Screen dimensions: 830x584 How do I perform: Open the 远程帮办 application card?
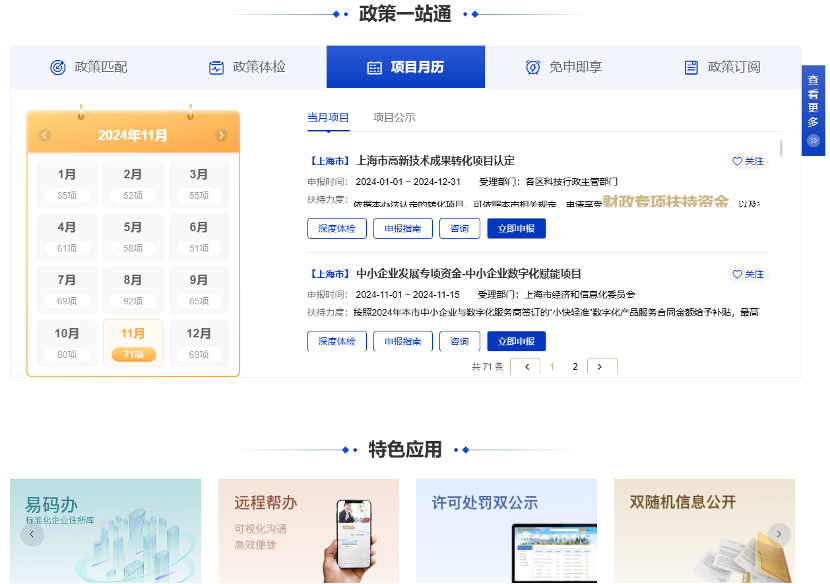[x=308, y=530]
